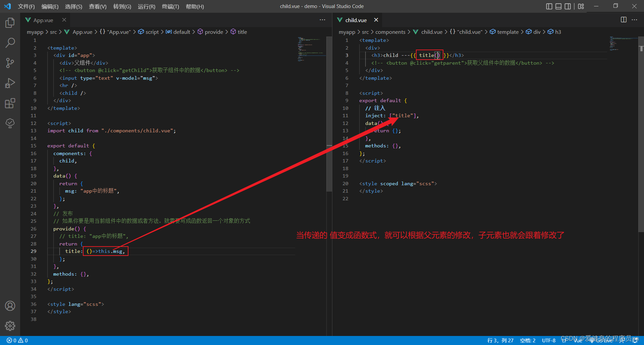Open Run and Debug view

pos(10,83)
